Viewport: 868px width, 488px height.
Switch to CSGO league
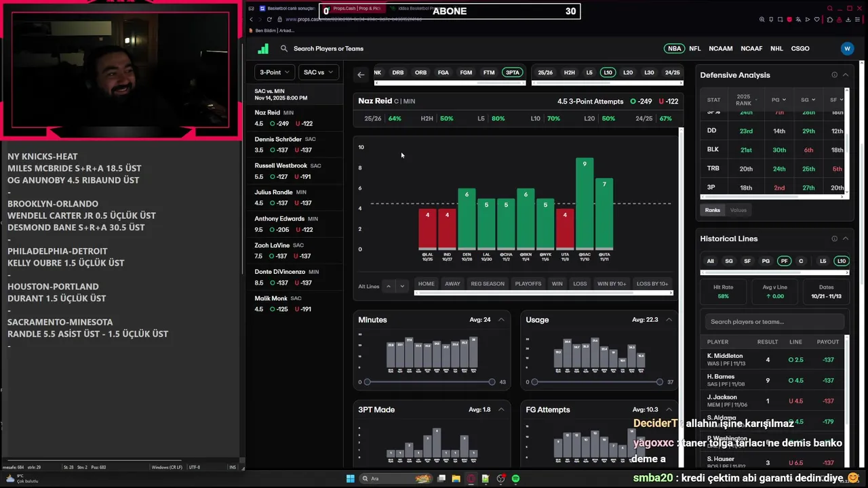click(x=800, y=49)
